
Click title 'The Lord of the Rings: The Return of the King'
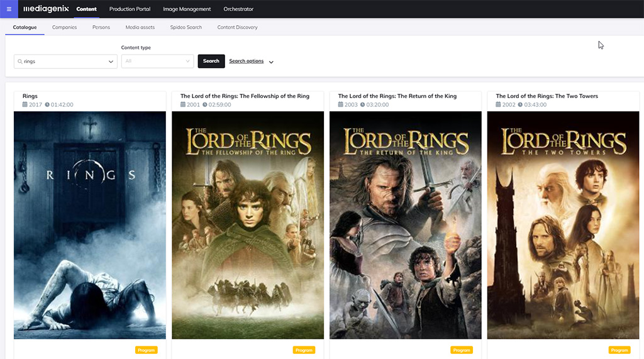coord(397,96)
